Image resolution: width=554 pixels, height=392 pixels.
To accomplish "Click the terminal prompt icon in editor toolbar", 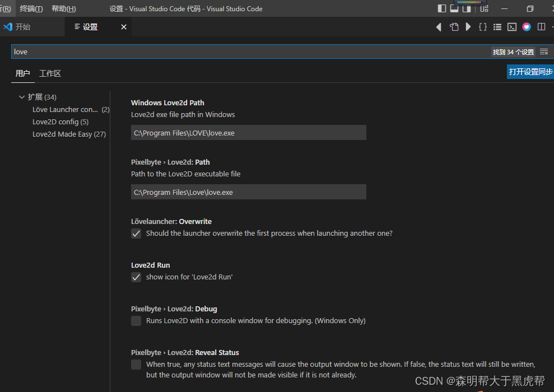I will pyautogui.click(x=512, y=27).
